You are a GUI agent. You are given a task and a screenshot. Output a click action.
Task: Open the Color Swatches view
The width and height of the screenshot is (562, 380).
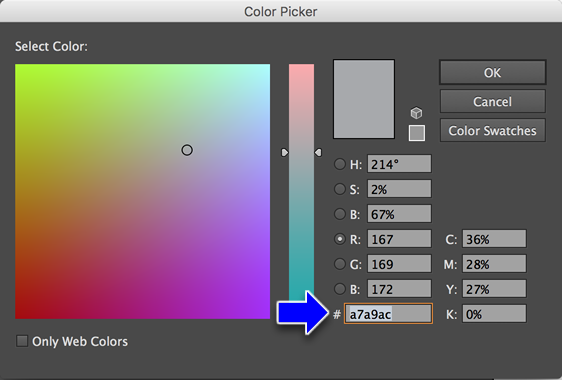click(x=492, y=130)
